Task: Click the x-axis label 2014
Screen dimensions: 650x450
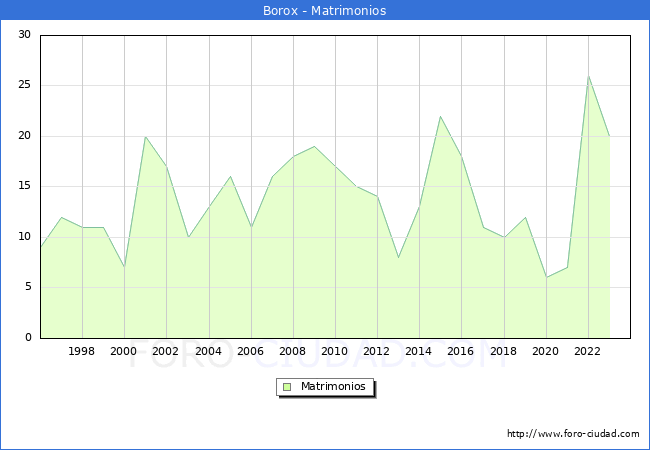Action: pyautogui.click(x=419, y=351)
